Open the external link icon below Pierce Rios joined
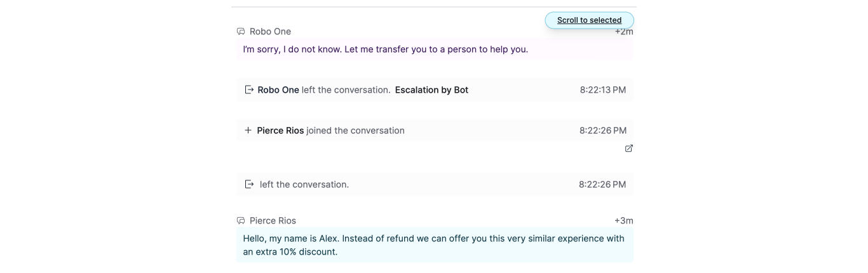Screen dimensions: 868x273 pos(628,149)
